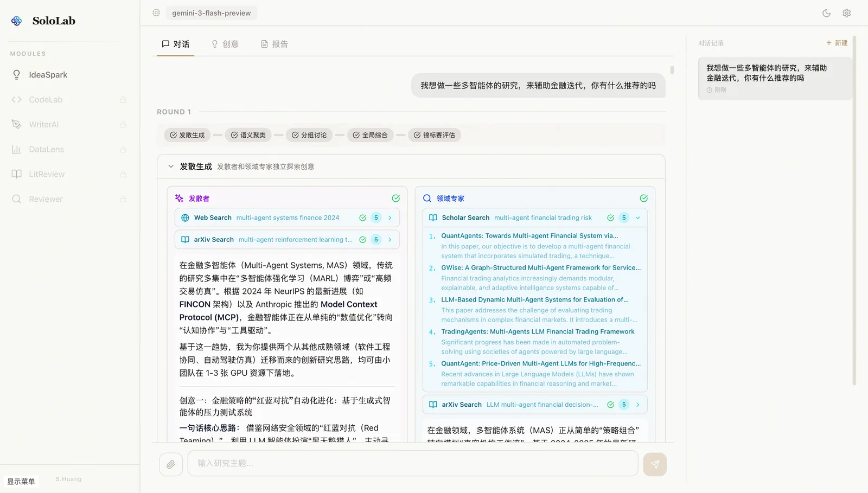
Task: Click the Web Search globe icon
Action: (x=185, y=218)
